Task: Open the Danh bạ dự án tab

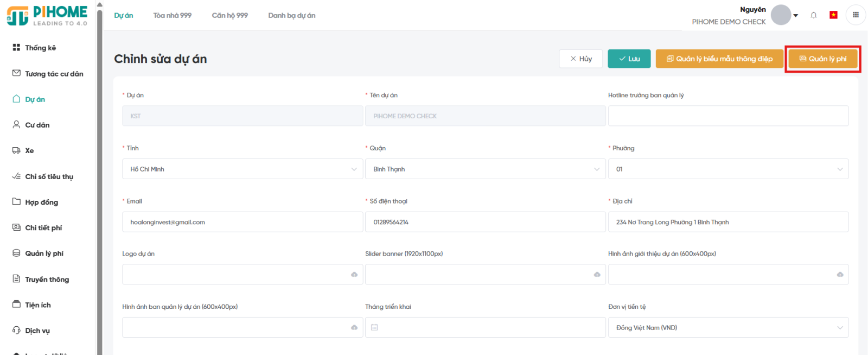Action: click(291, 15)
